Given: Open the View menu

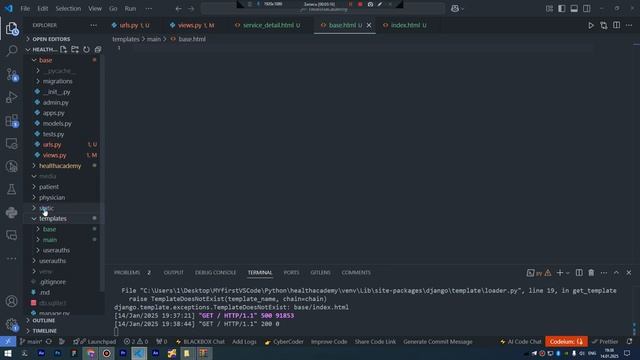Looking at the screenshot, I should click(95, 9).
